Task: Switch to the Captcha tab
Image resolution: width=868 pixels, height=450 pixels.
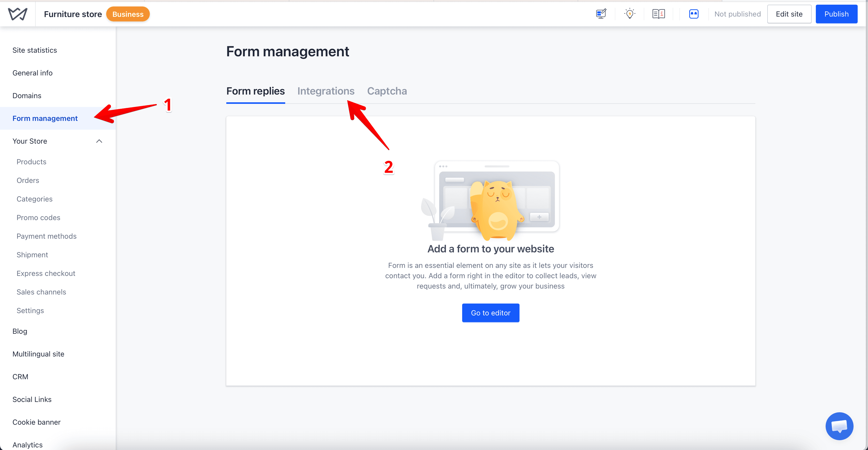Action: pyautogui.click(x=387, y=91)
